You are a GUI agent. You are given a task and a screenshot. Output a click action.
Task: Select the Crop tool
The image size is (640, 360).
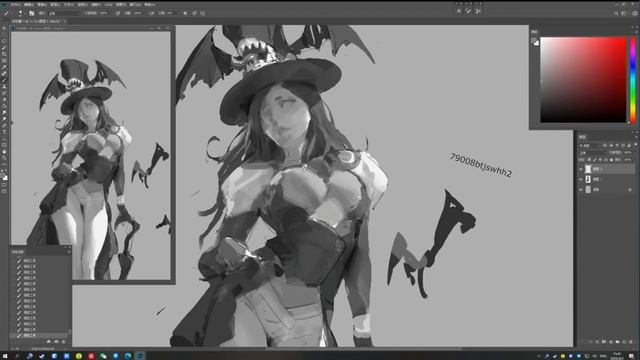pos(4,53)
